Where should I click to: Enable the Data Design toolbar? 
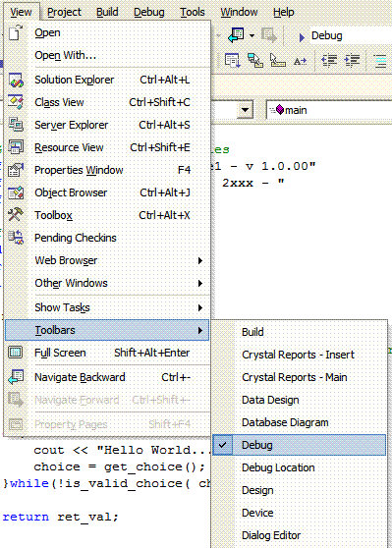[299, 400]
